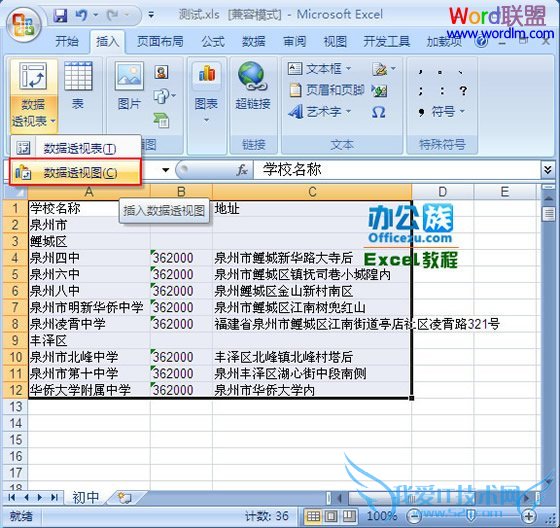Select column A header
Viewport: 560px width, 528px height.
coord(89,192)
